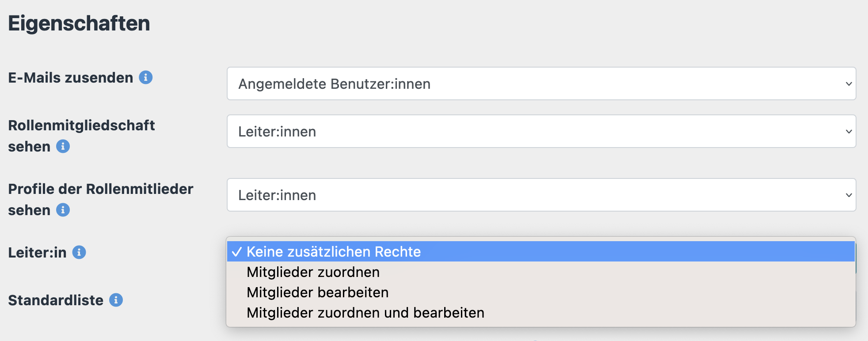Open the E-Mails zusenden dropdown
868x341 pixels.
(x=541, y=83)
